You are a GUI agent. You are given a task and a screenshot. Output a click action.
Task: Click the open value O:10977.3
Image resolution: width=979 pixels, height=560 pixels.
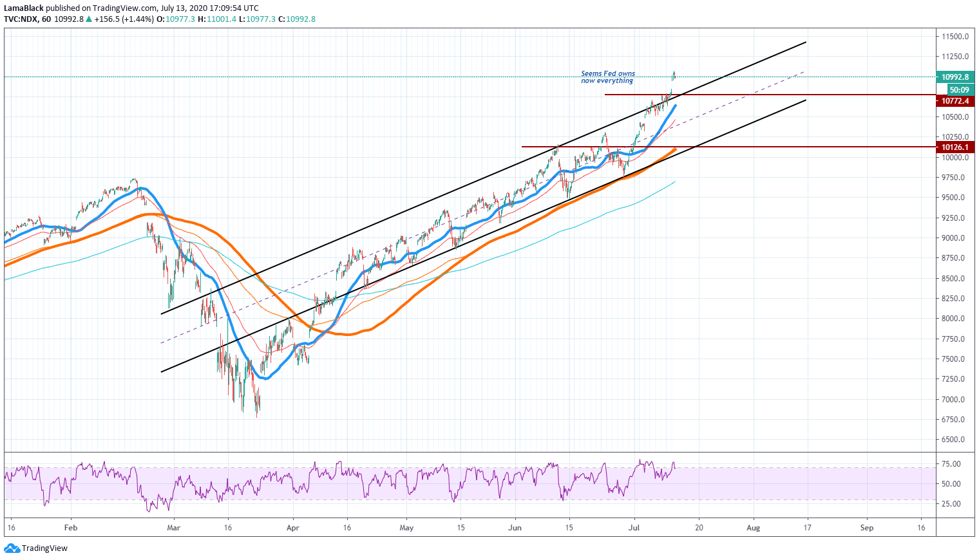[x=176, y=19]
